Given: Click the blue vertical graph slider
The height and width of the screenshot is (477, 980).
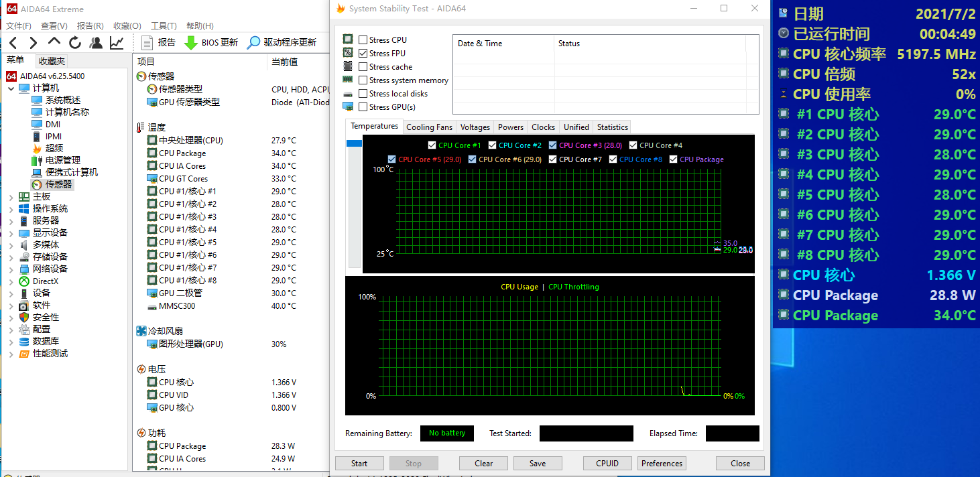Looking at the screenshot, I should pos(354,143).
